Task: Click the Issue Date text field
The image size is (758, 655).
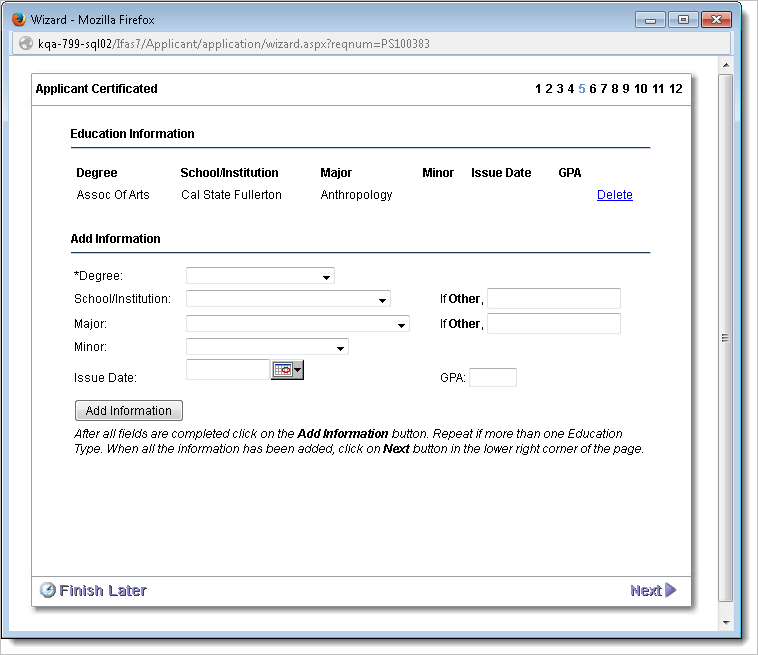Action: coord(227,370)
